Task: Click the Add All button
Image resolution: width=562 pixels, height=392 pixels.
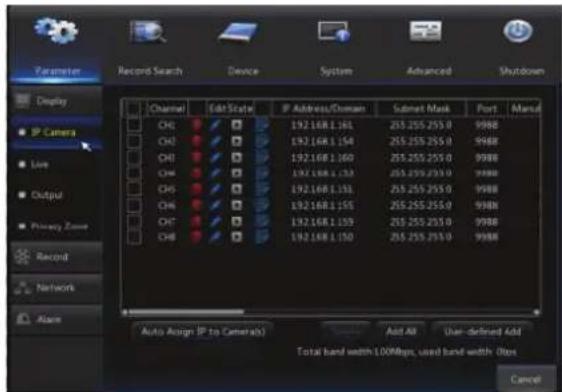Action: 401,331
